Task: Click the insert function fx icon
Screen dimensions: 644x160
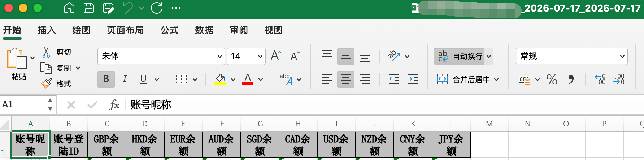Action: [114, 105]
